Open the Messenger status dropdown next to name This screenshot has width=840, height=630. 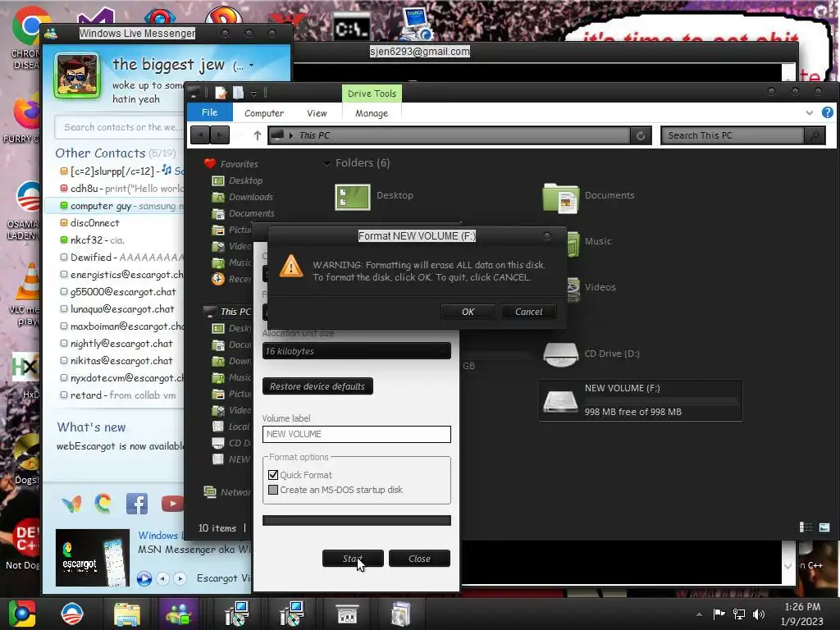click(x=251, y=66)
